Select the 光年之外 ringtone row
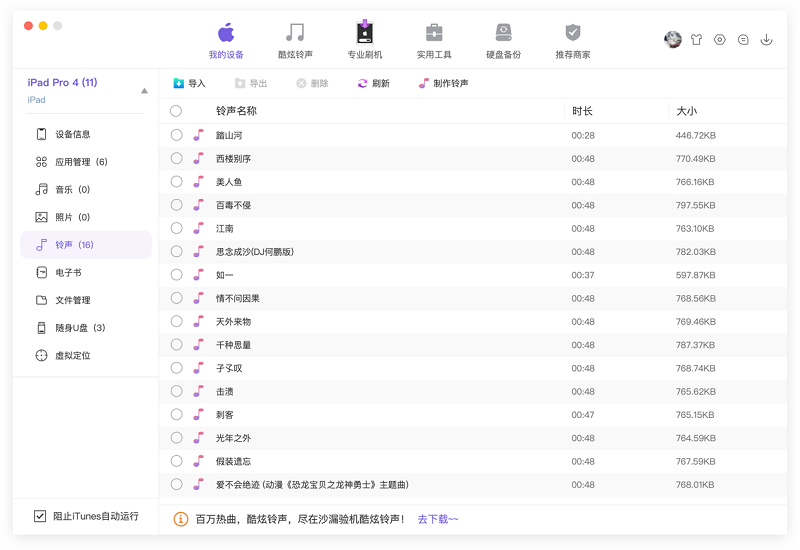The width and height of the screenshot is (800, 550). (233, 438)
